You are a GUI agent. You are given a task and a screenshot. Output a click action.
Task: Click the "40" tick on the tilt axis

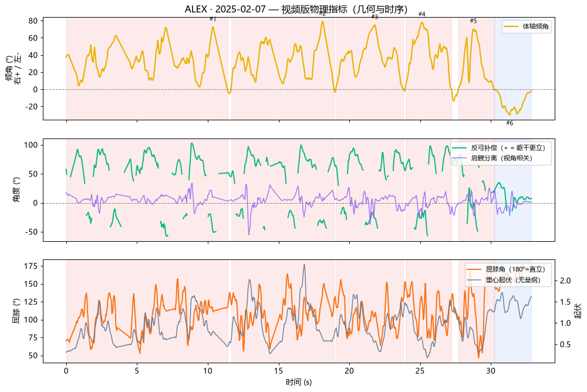coord(33,55)
